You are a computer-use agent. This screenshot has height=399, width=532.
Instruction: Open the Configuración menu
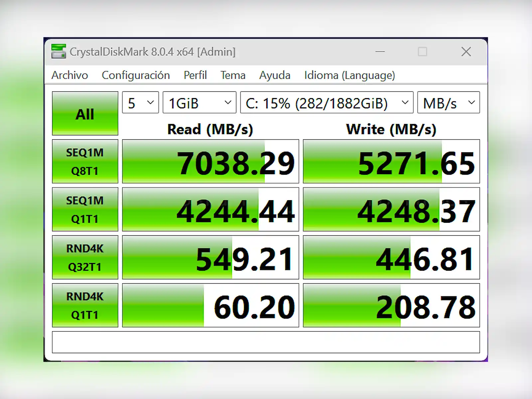coord(136,75)
